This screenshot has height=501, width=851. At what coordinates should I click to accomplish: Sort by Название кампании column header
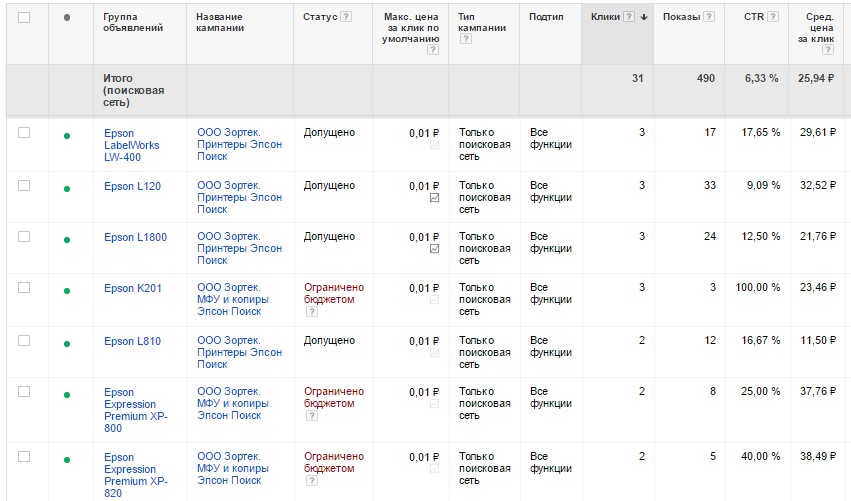point(220,22)
